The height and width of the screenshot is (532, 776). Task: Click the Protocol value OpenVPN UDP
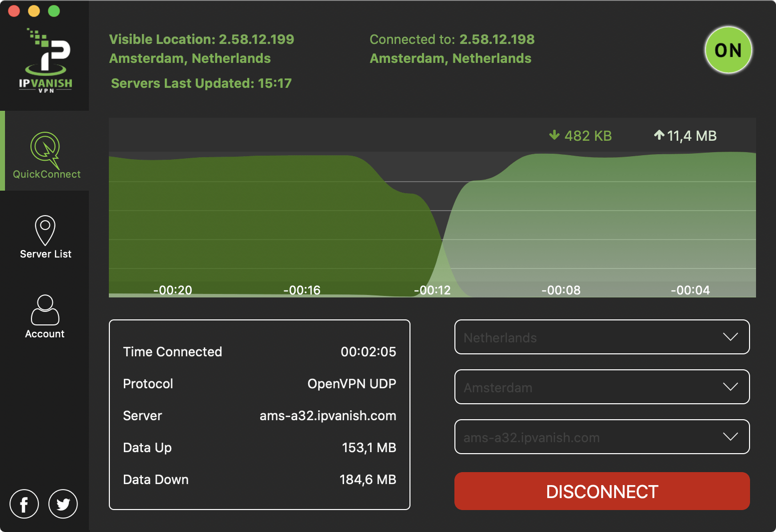tap(352, 384)
